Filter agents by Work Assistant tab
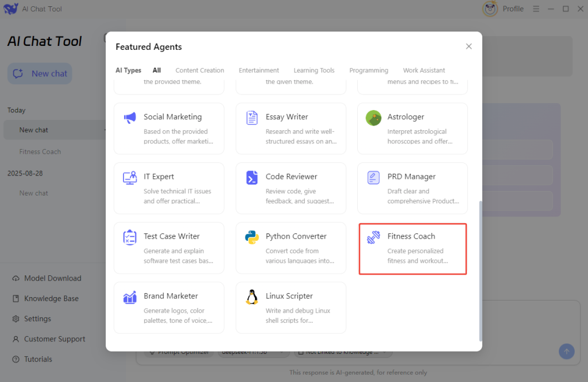Image resolution: width=588 pixels, height=382 pixels. [424, 71]
